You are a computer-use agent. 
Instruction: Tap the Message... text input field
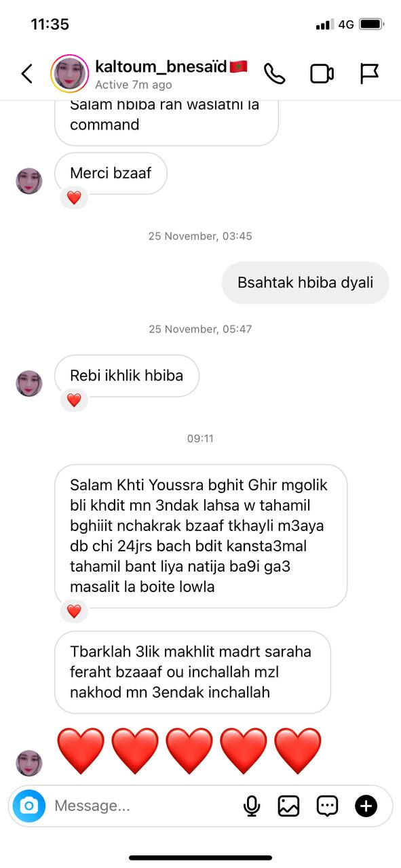pyautogui.click(x=142, y=806)
